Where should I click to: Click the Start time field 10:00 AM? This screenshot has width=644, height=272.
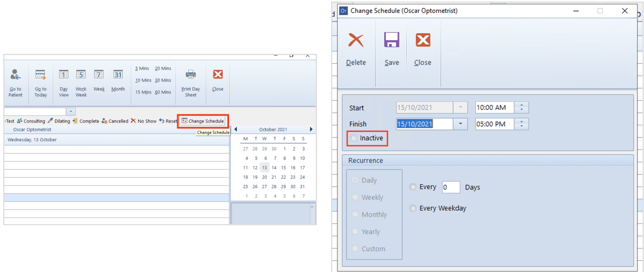[495, 107]
